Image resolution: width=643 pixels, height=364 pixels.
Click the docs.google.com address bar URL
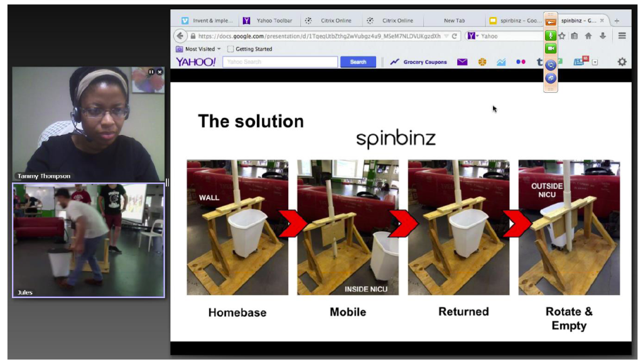click(320, 36)
